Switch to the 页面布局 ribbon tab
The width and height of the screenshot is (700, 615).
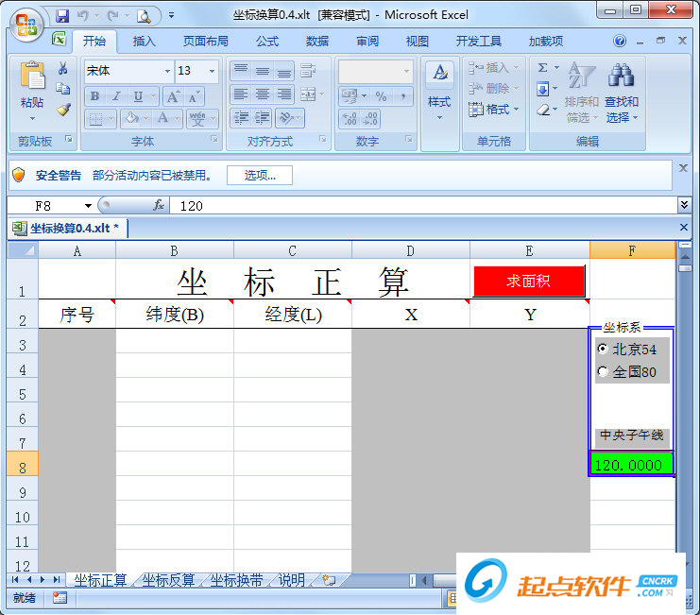coord(205,42)
